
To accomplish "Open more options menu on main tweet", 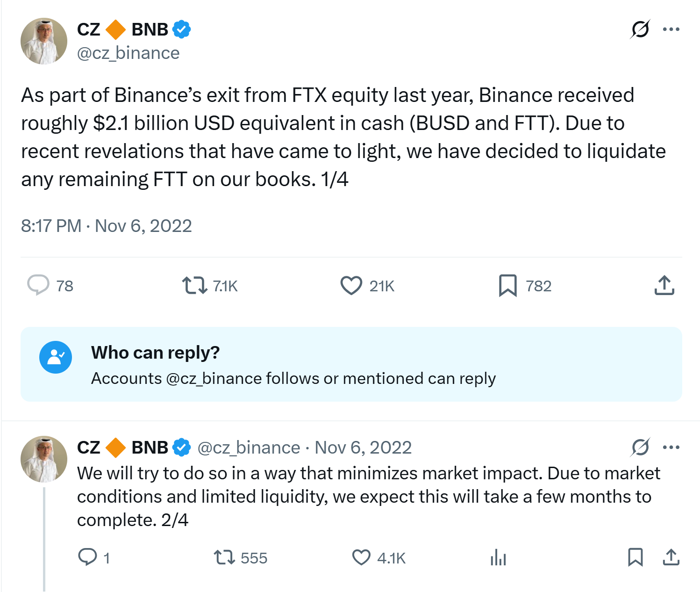I will coord(671,29).
